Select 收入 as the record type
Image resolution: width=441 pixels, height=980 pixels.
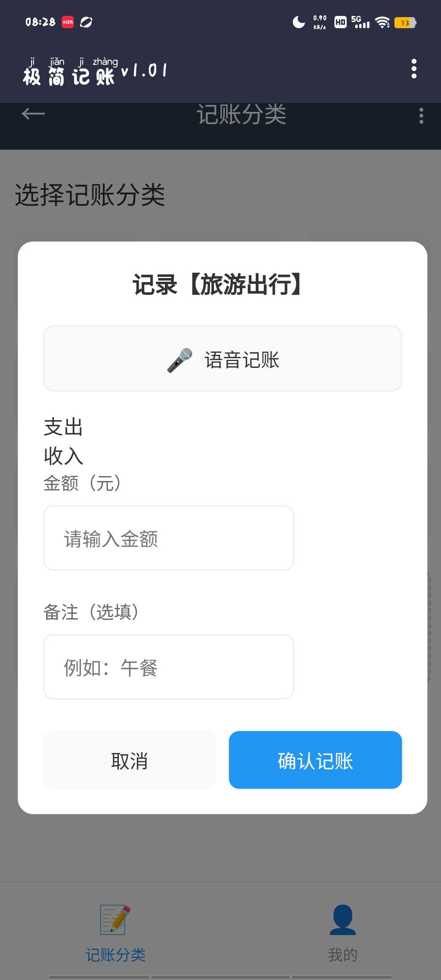tap(63, 456)
